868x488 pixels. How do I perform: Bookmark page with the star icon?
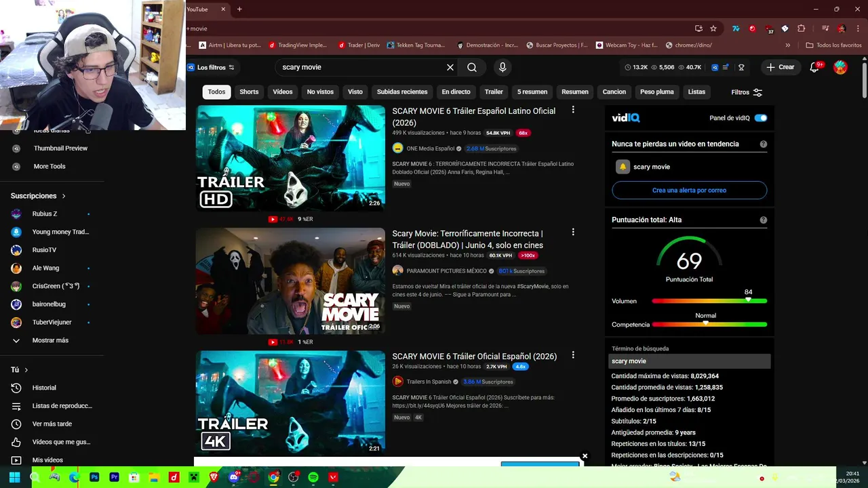pyautogui.click(x=713, y=28)
